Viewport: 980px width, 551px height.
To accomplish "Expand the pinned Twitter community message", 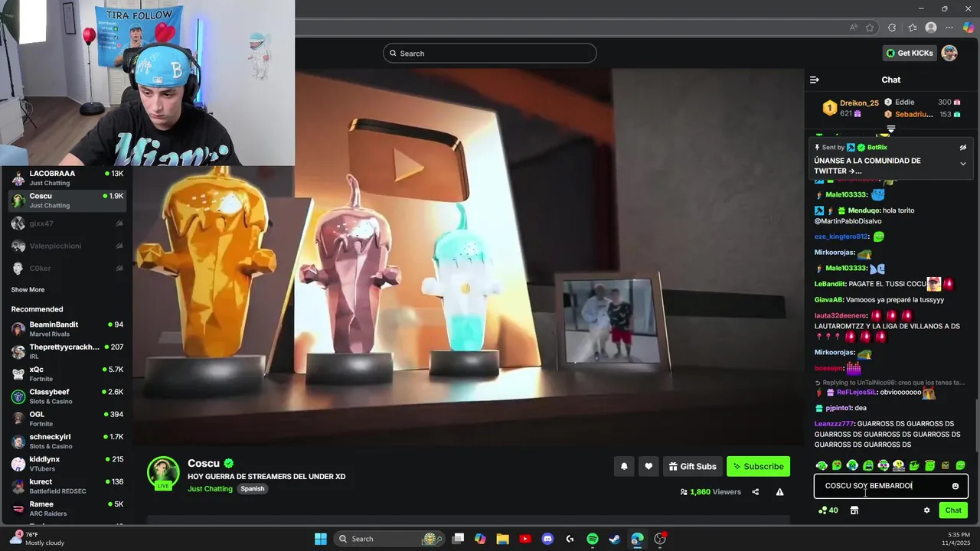I will tap(963, 164).
